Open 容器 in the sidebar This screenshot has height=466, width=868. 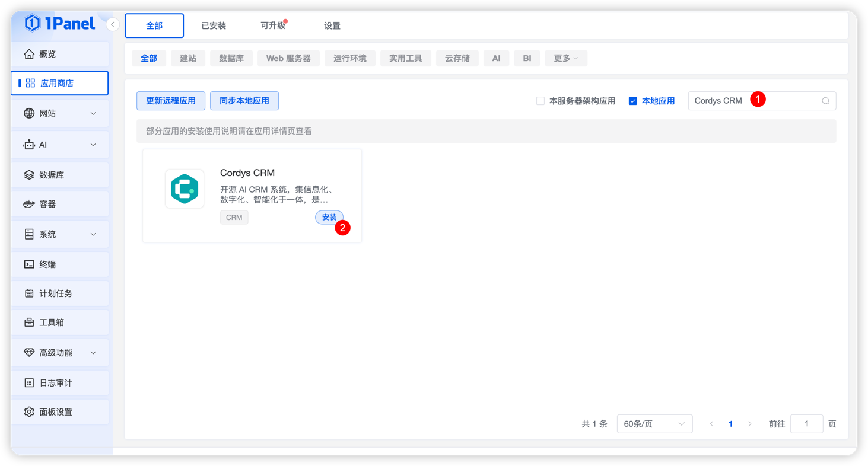tap(59, 204)
